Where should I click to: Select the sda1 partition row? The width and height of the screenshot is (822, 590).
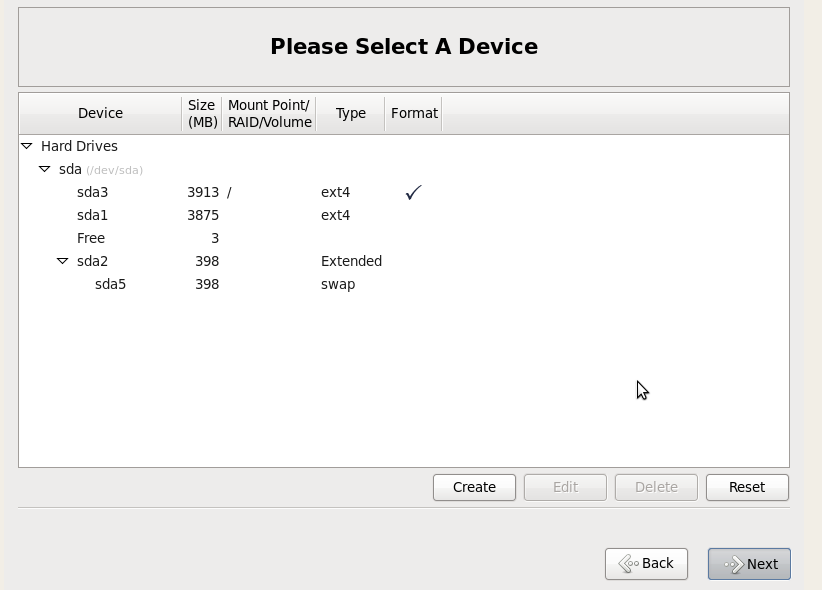pyautogui.click(x=404, y=215)
